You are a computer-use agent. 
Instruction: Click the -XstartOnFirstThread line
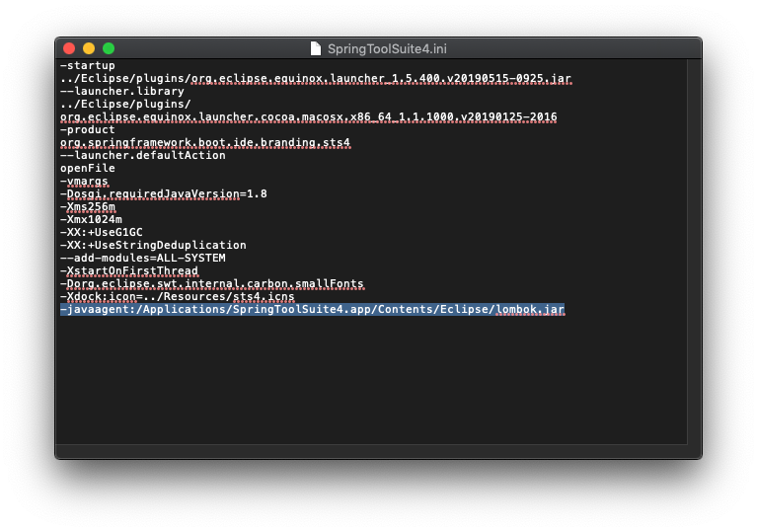(x=129, y=270)
